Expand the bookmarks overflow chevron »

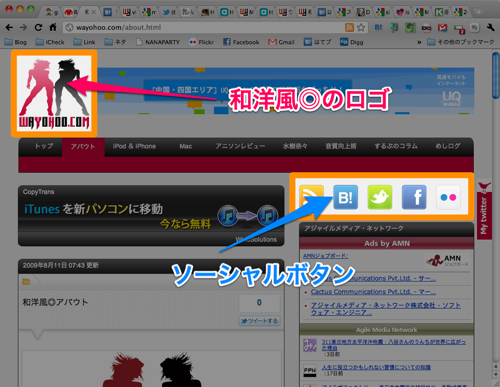coord(419,42)
